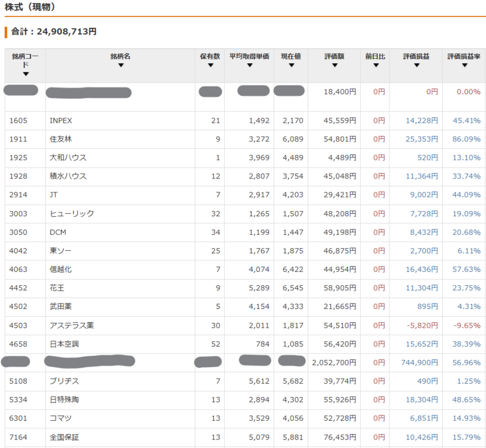The height and width of the screenshot is (448, 486).
Task: Click the 18,400円 valuation cell
Action: pyautogui.click(x=340, y=92)
